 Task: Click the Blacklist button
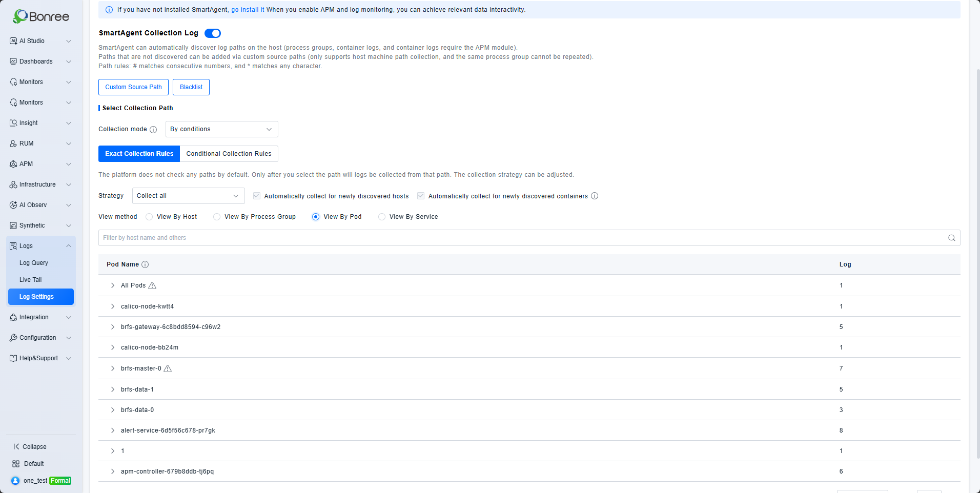coord(191,87)
